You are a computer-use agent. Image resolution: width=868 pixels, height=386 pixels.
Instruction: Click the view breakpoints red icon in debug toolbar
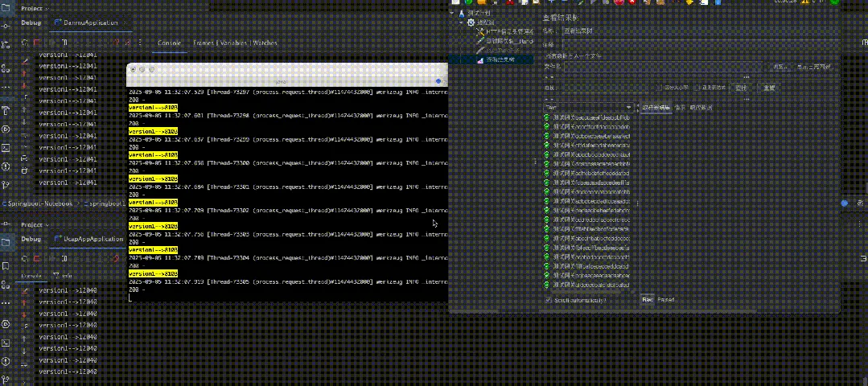pos(117,43)
